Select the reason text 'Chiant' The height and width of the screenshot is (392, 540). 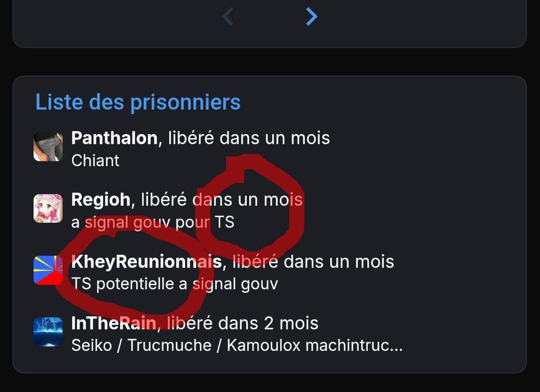(x=95, y=161)
